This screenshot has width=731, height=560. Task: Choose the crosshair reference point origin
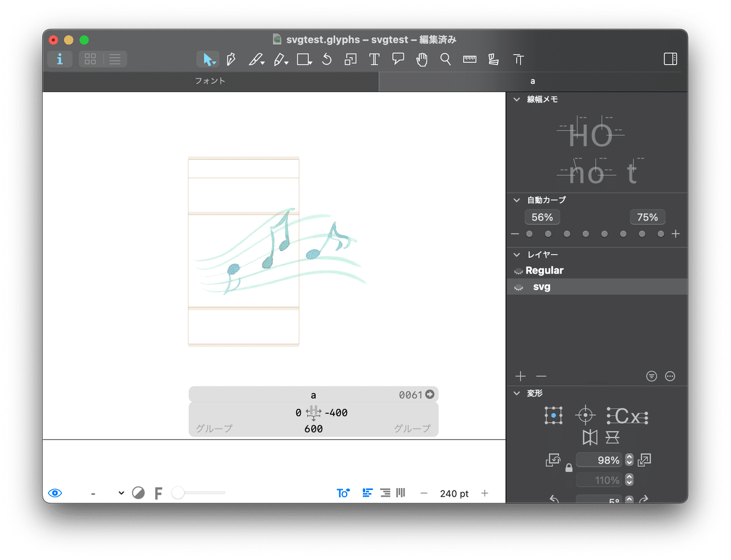[585, 416]
